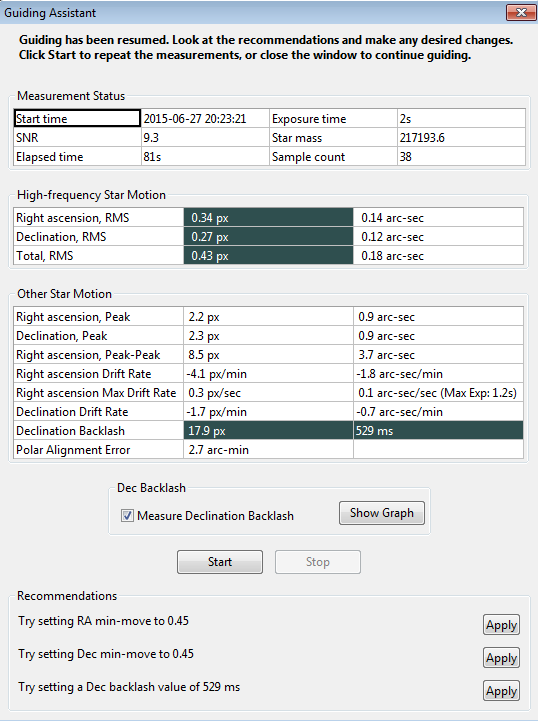Toggle Measure Declination Backlash checkbox
The width and height of the screenshot is (538, 721).
[127, 515]
